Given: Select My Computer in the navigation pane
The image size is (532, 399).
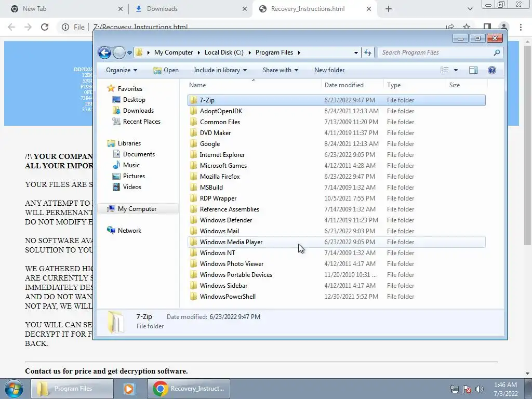Looking at the screenshot, I should tap(137, 209).
